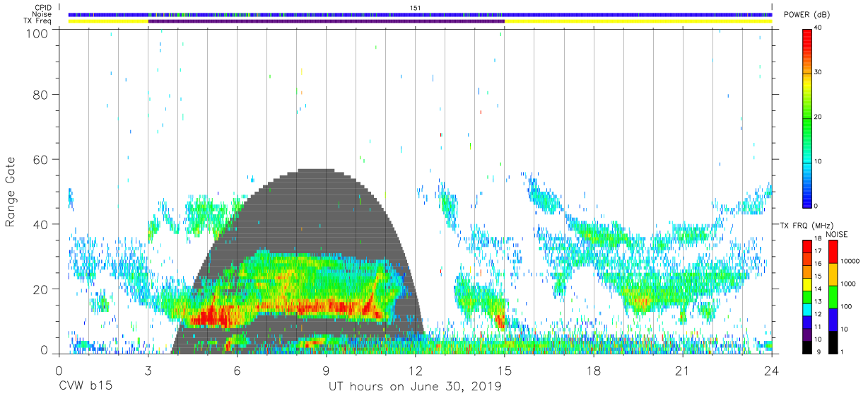Pick the black bottom segment of the NOISE colorbar
This screenshot has height=401, width=868.
832,342
